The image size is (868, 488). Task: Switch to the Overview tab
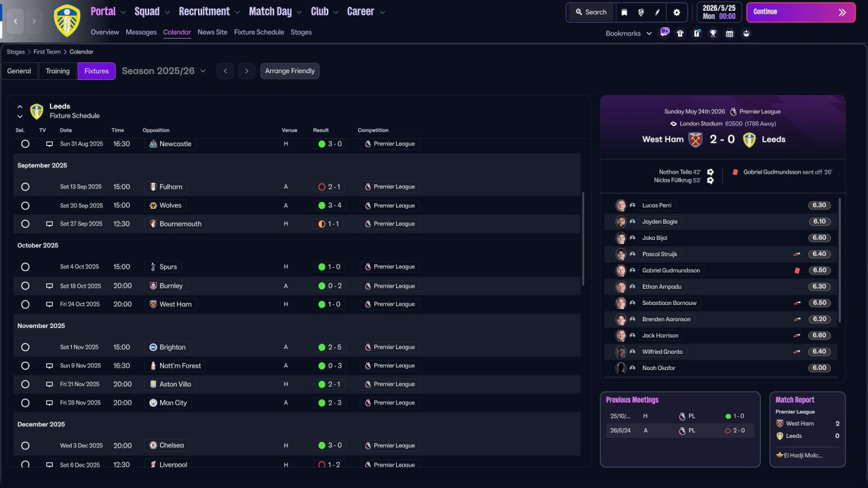point(104,32)
